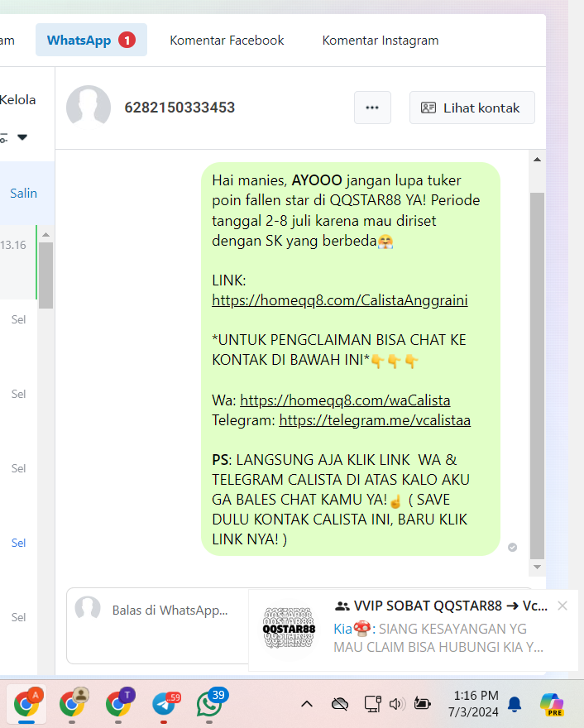Click the volume speaker tray icon
The height and width of the screenshot is (728, 584).
click(397, 704)
